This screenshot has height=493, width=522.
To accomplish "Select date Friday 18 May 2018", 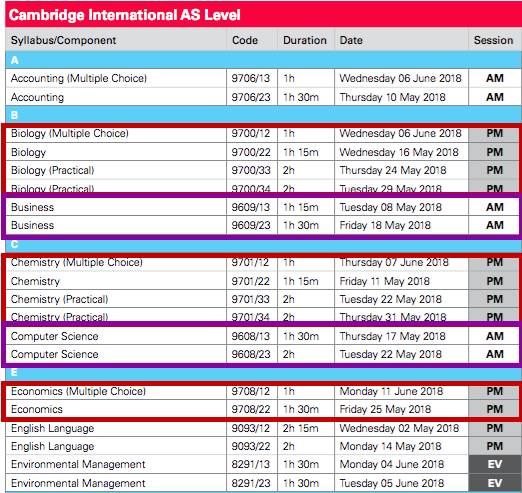I will (x=385, y=225).
